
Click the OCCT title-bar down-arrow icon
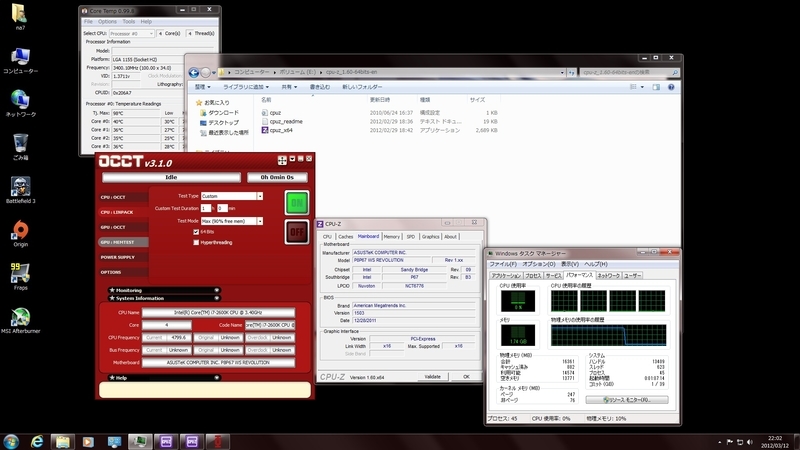(292, 159)
